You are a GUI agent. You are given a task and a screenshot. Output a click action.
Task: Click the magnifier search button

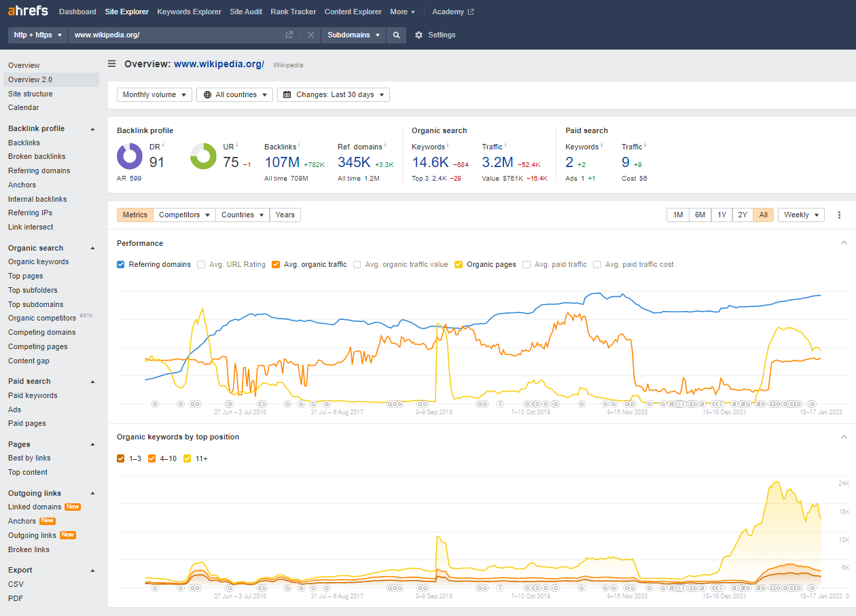tap(396, 35)
